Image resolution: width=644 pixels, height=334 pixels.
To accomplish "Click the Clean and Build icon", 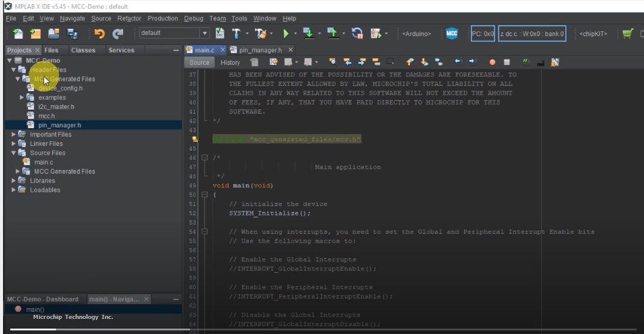I will click(260, 34).
